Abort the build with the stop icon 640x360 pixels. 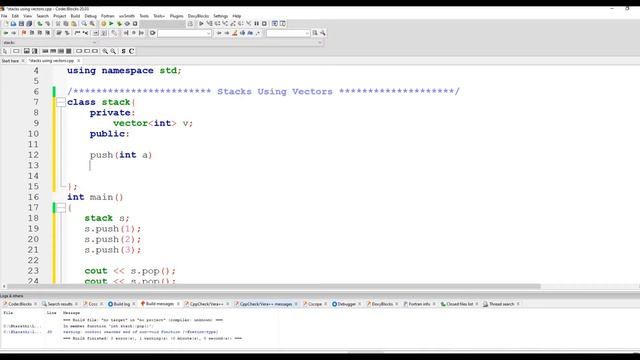[x=135, y=24]
